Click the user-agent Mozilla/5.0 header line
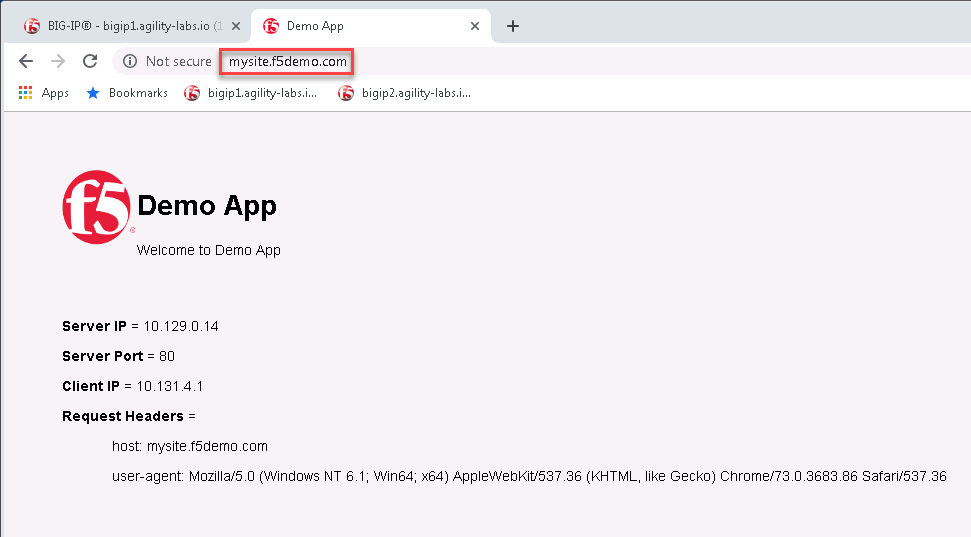 pyautogui.click(x=529, y=476)
